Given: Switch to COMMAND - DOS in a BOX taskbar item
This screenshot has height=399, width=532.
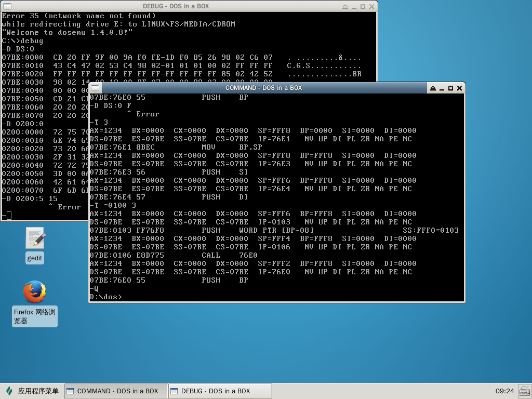Looking at the screenshot, I should (116, 391).
